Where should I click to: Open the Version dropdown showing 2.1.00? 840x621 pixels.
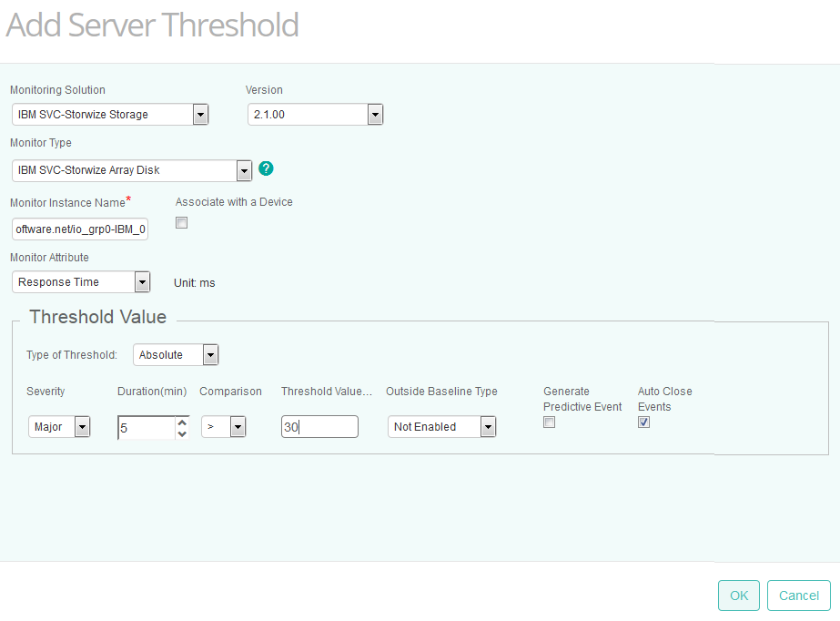pyautogui.click(x=375, y=114)
